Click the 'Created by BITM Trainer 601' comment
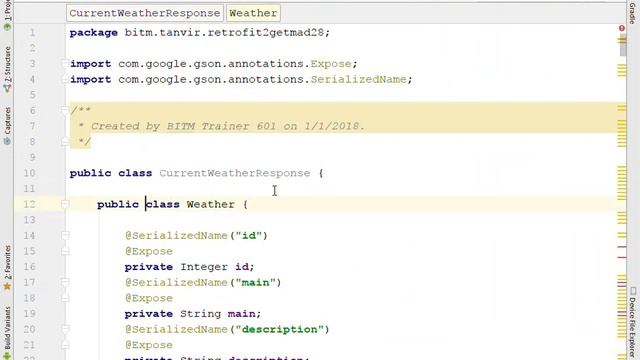640x360 pixels. click(183, 126)
